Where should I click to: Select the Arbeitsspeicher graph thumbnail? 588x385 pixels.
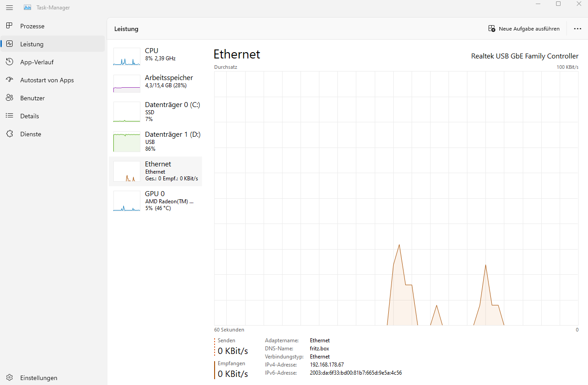(x=127, y=84)
